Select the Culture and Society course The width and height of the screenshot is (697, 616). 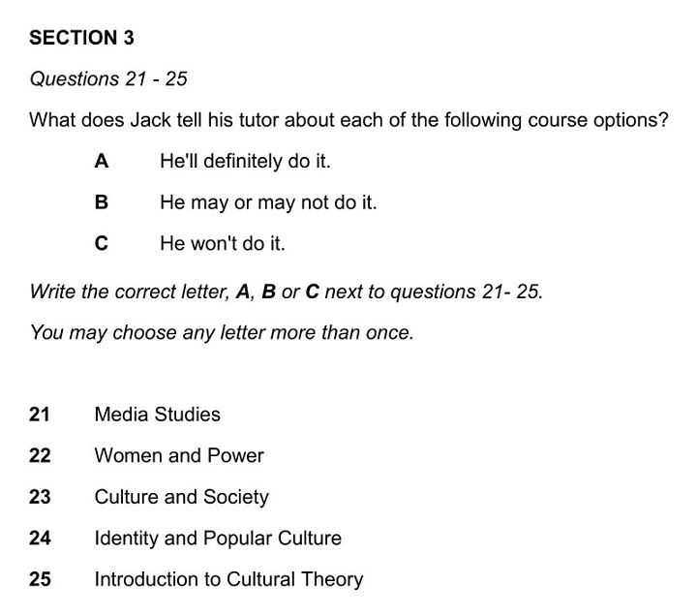coord(181,498)
